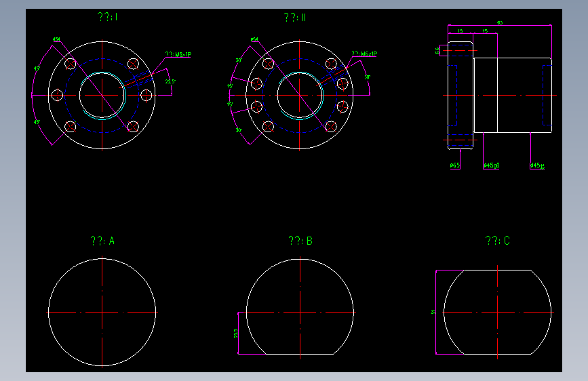Select the 63 overall length dimension
The image size is (588, 381).
500,23
